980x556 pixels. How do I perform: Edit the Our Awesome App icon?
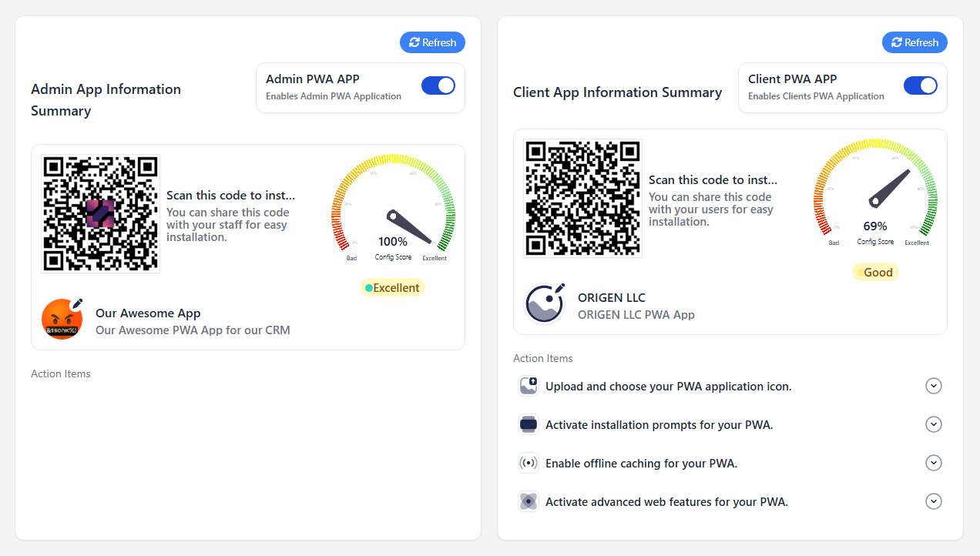coord(76,303)
